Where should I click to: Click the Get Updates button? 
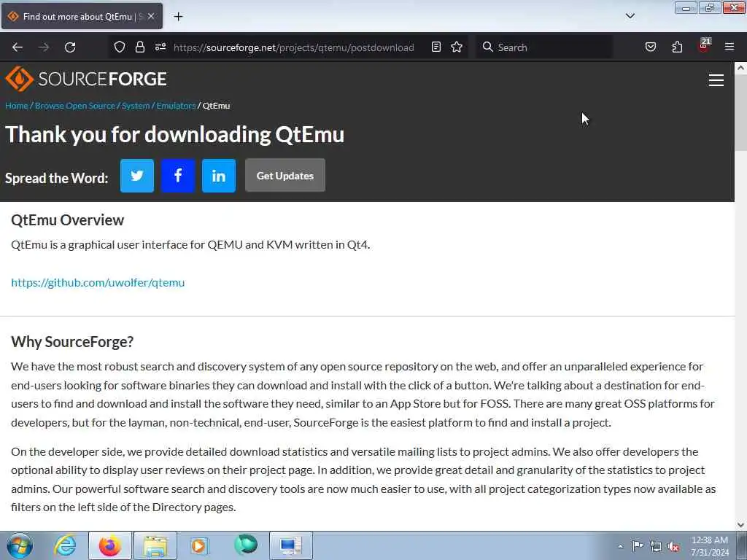285,176
